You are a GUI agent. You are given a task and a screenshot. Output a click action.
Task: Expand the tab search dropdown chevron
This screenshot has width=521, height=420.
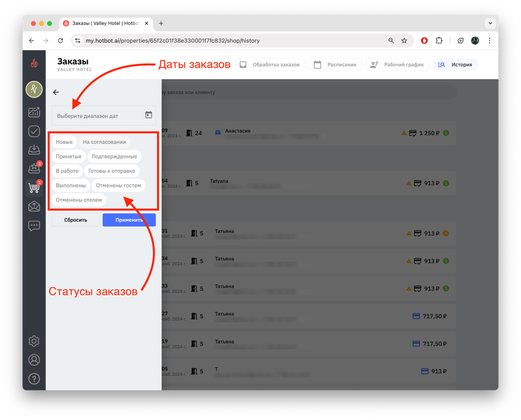(490, 23)
